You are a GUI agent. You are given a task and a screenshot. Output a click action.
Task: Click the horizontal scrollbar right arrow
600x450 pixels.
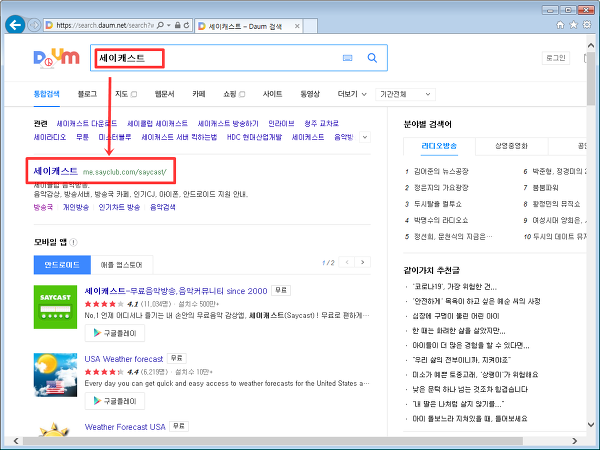574,441
